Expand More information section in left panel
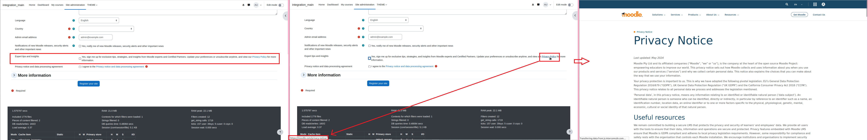The height and width of the screenshot is (140, 868). 14,75
